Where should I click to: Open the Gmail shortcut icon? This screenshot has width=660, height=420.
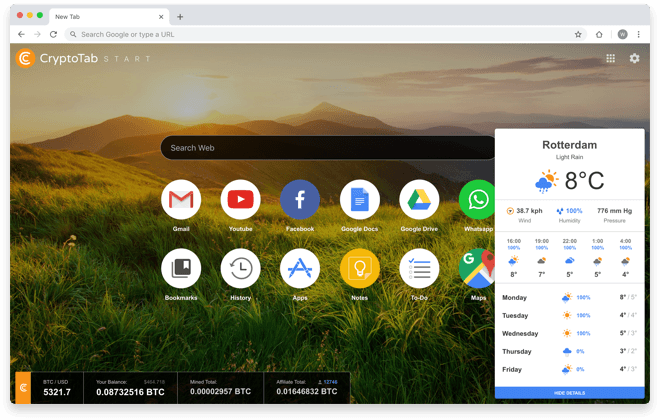[x=181, y=200]
